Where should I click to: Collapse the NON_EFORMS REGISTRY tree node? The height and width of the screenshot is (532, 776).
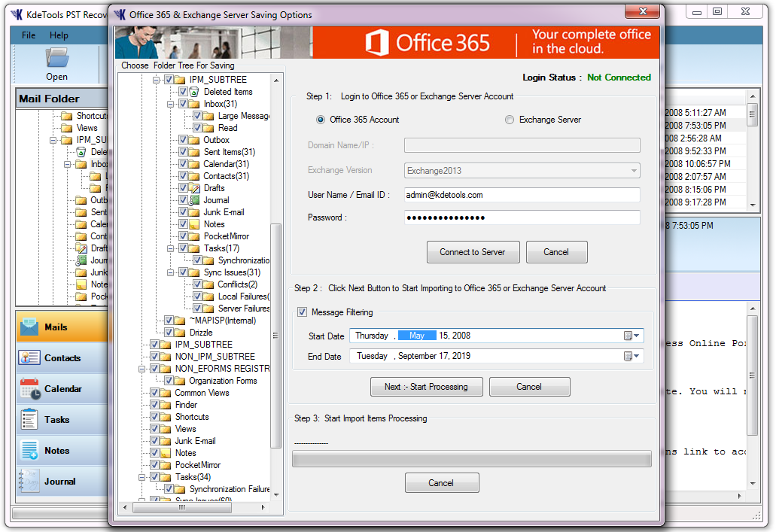(142, 369)
